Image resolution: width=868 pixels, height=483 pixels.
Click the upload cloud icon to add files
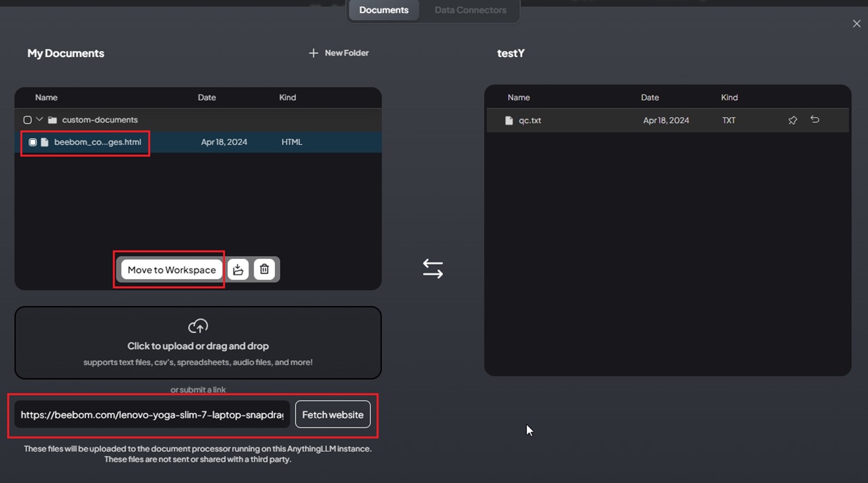point(197,325)
